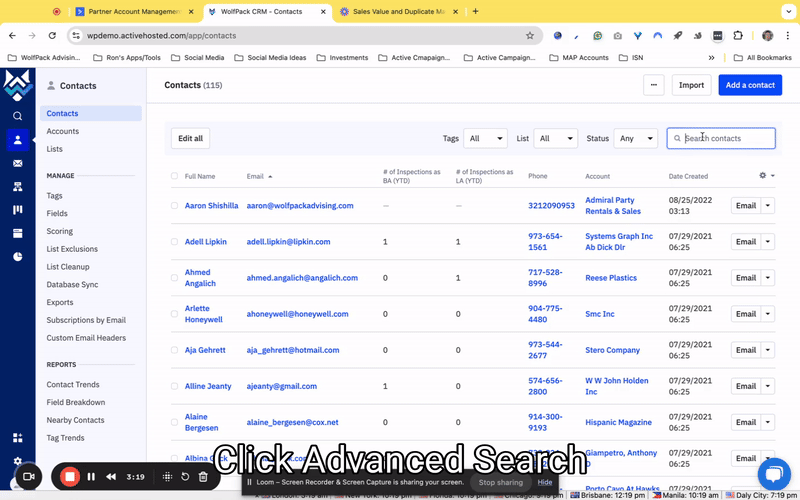Open Tags under Manage
The image size is (800, 500).
pyautogui.click(x=55, y=196)
